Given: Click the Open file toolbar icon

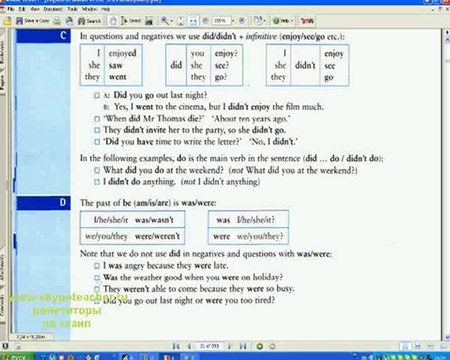Looking at the screenshot, I should (x=7, y=21).
